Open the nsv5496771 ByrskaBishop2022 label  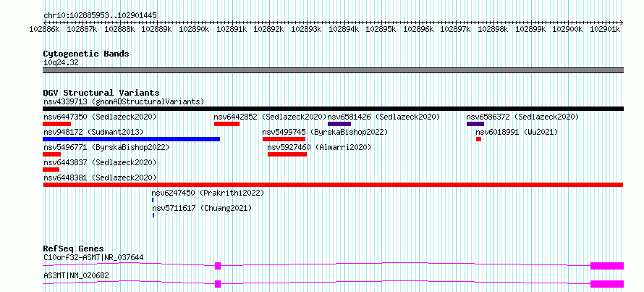[x=106, y=148]
